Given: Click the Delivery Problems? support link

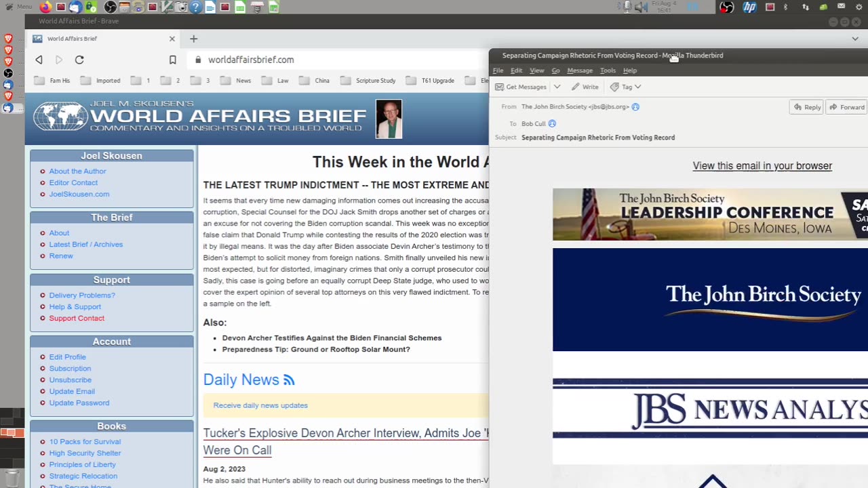Looking at the screenshot, I should (x=82, y=296).
